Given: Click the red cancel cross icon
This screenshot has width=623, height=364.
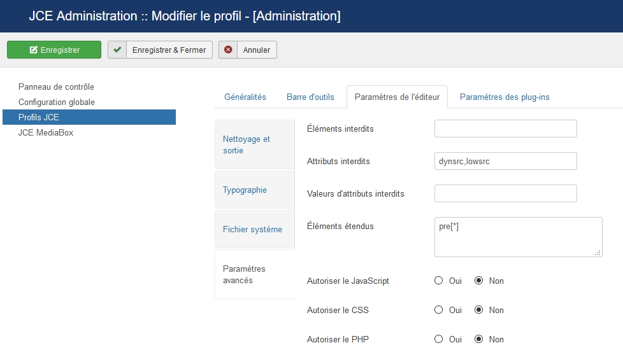Looking at the screenshot, I should (228, 50).
